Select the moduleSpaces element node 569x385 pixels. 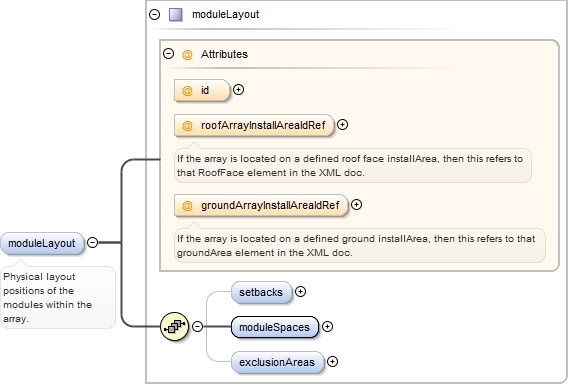point(275,327)
